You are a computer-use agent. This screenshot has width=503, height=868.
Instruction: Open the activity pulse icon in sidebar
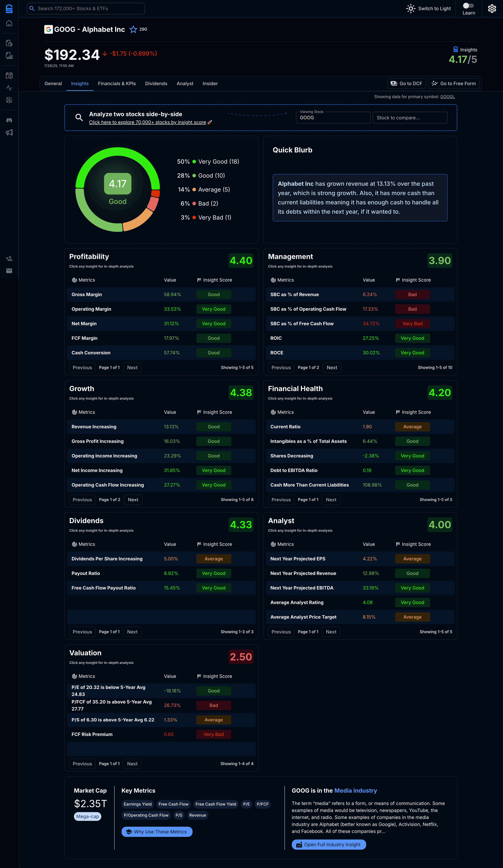pos(9,88)
